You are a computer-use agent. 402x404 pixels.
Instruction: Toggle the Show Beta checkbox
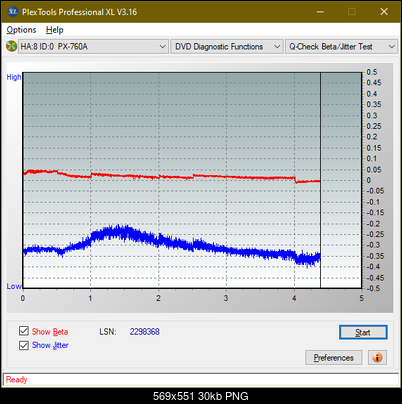24,331
